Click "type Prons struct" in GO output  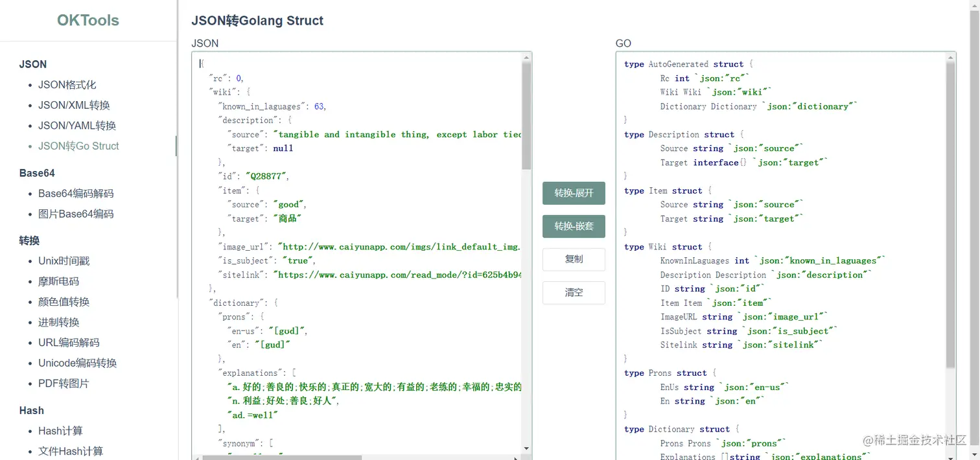click(x=670, y=373)
